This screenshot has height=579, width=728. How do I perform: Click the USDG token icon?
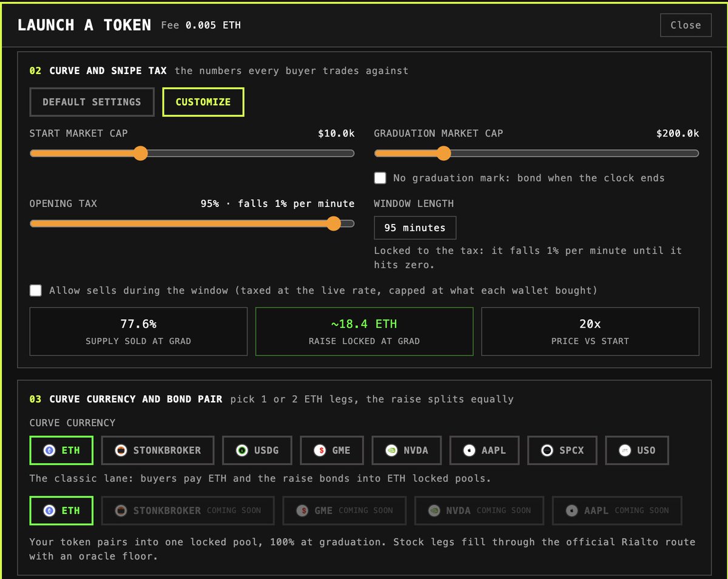[242, 450]
